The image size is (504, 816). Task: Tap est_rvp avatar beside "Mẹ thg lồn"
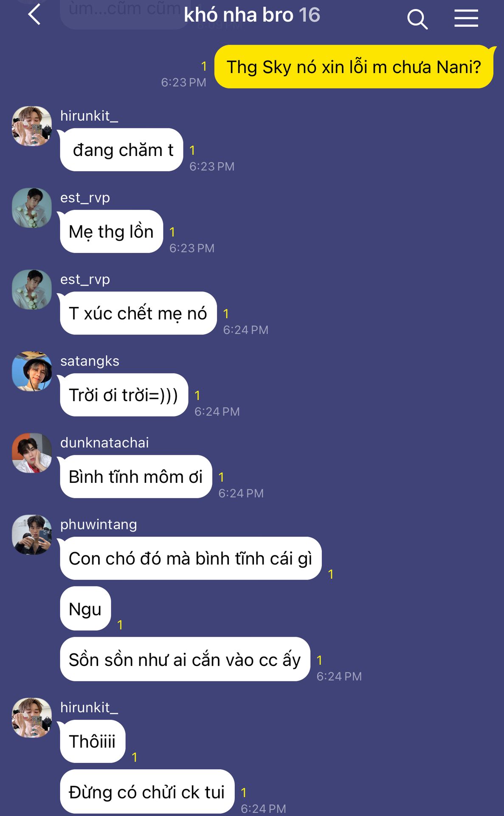click(32, 208)
